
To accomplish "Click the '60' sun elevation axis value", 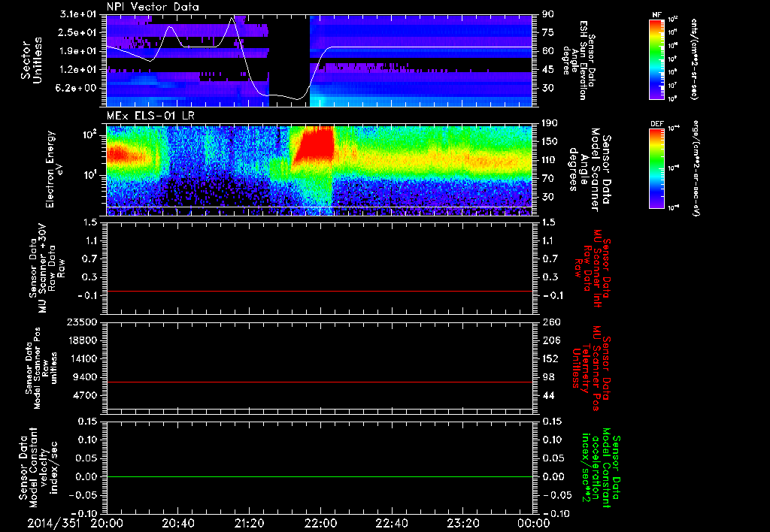I will pos(548,51).
